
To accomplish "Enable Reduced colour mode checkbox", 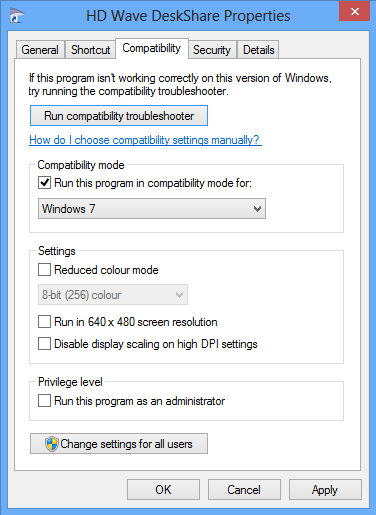I will [44, 270].
